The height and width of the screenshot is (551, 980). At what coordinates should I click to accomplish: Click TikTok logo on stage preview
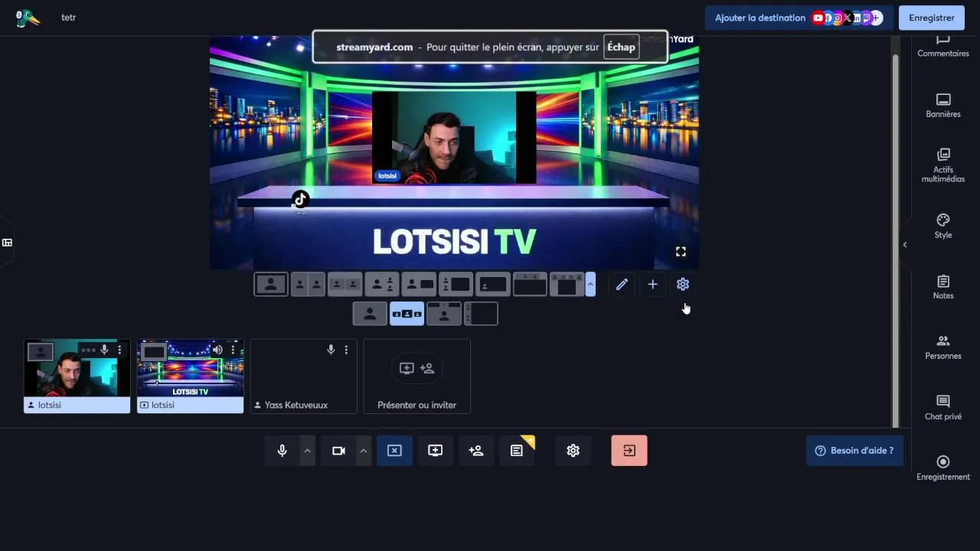(300, 200)
